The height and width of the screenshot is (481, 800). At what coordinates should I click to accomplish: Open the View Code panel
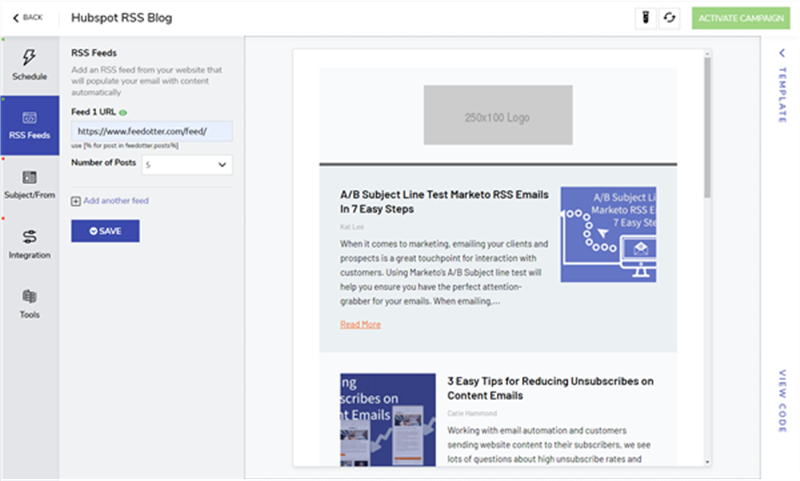pyautogui.click(x=782, y=401)
